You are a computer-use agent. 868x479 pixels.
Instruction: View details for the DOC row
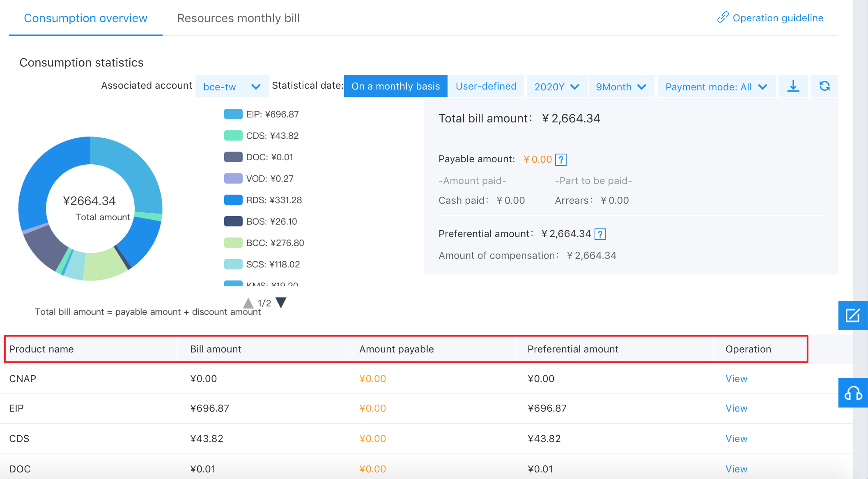tap(736, 469)
